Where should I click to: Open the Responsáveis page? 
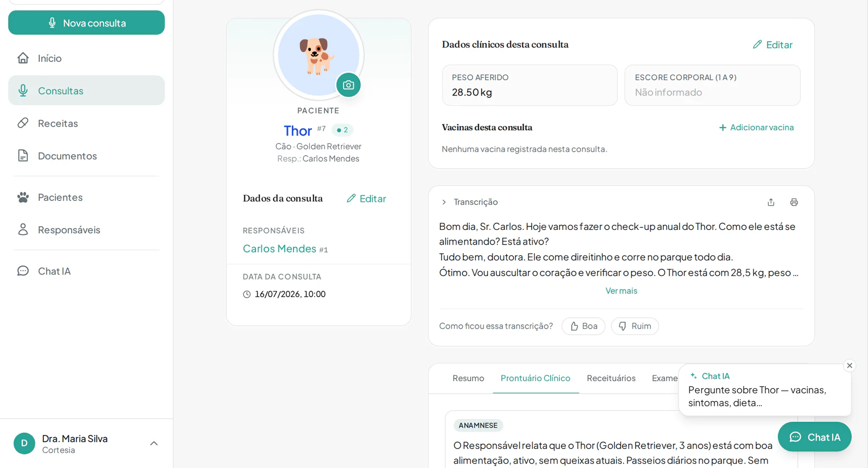click(x=86, y=230)
